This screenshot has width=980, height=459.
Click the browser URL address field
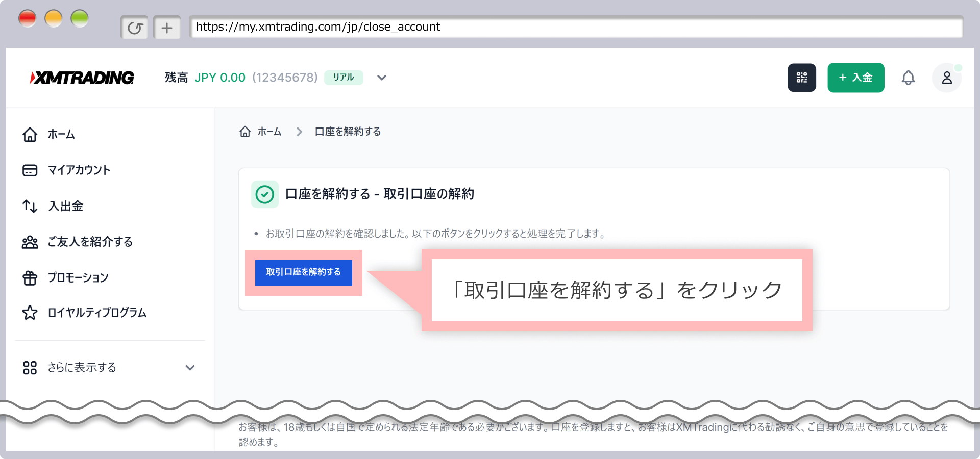coord(575,27)
